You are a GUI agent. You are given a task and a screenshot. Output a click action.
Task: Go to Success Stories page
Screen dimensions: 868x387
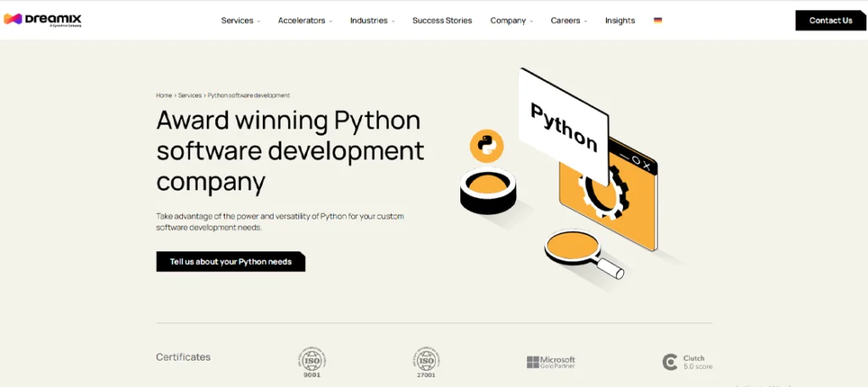click(442, 20)
